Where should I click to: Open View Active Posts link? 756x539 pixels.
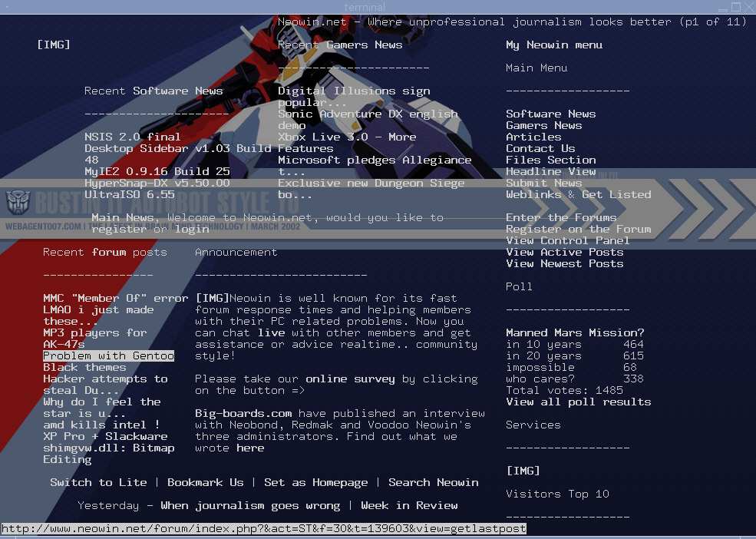point(565,253)
